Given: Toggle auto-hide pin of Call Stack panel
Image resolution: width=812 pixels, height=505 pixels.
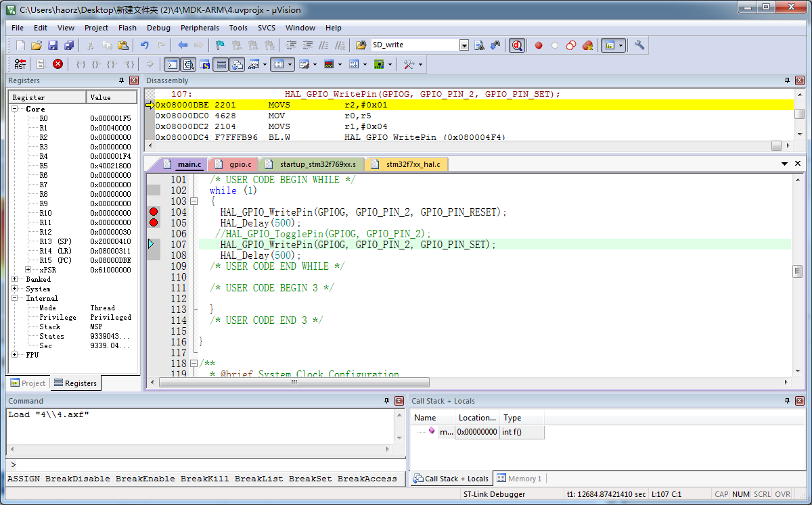Looking at the screenshot, I should pyautogui.click(x=786, y=401).
